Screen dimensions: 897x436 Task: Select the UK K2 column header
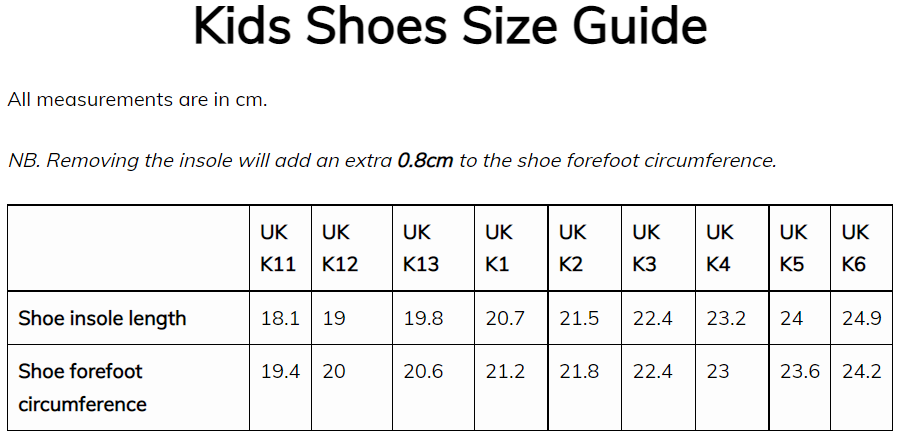[x=573, y=248]
